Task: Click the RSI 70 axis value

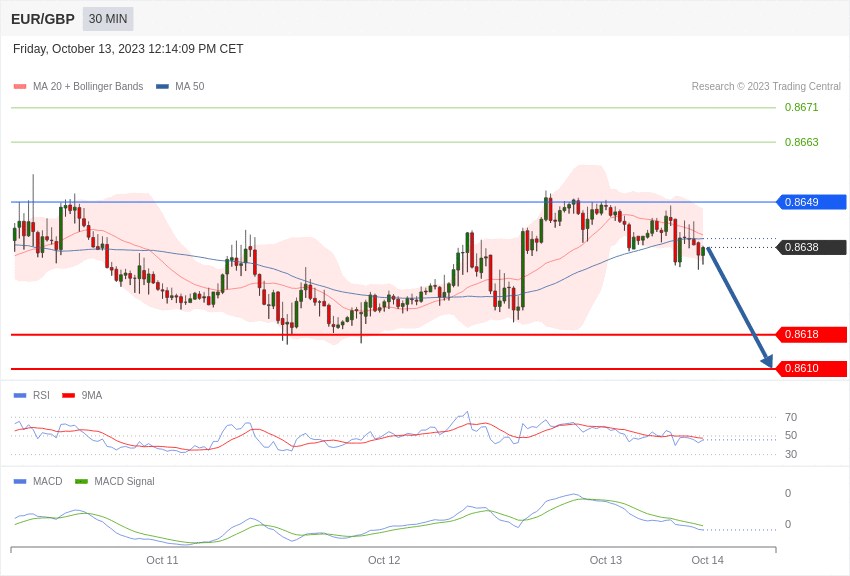Action: (791, 417)
